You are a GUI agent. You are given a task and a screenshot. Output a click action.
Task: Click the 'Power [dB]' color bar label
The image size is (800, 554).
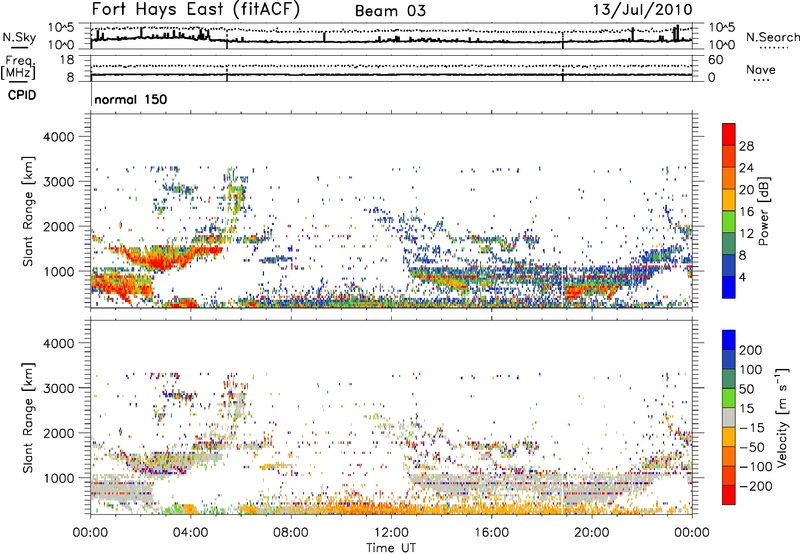[763, 211]
